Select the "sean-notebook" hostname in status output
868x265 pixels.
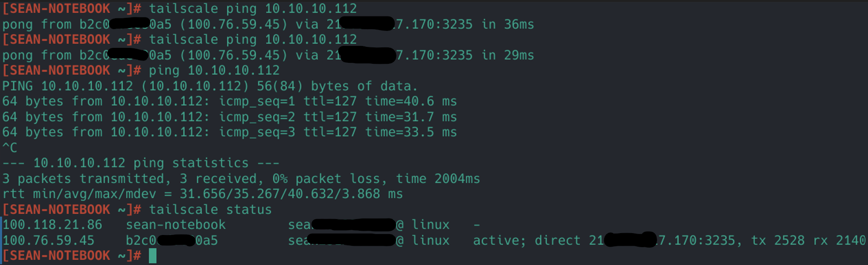[176, 225]
